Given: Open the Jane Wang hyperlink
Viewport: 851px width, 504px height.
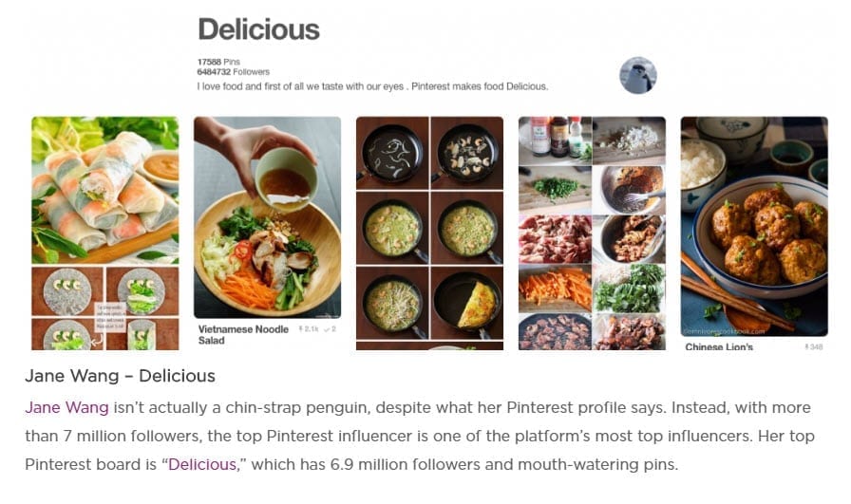Looking at the screenshot, I should point(66,407).
